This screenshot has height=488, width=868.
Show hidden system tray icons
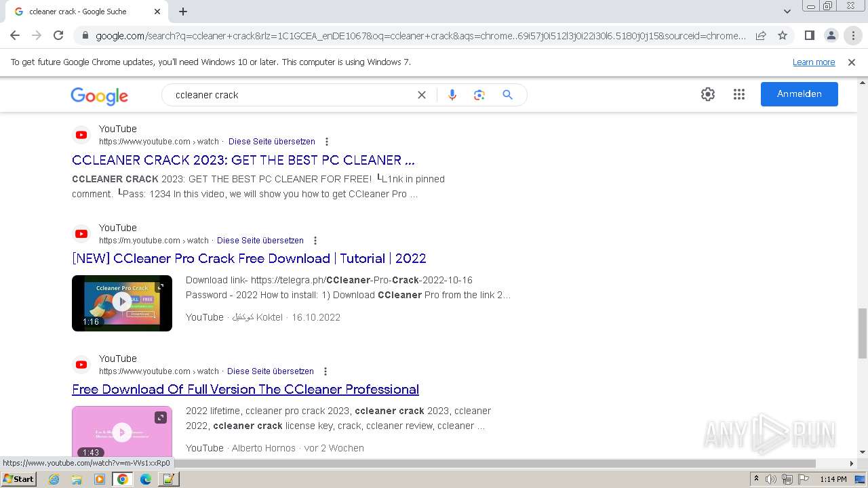pos(756,479)
